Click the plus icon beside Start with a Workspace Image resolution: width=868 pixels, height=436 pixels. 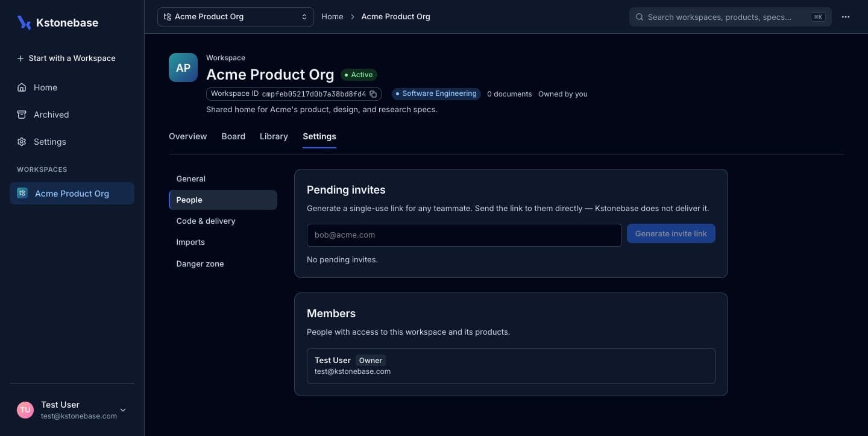(20, 58)
